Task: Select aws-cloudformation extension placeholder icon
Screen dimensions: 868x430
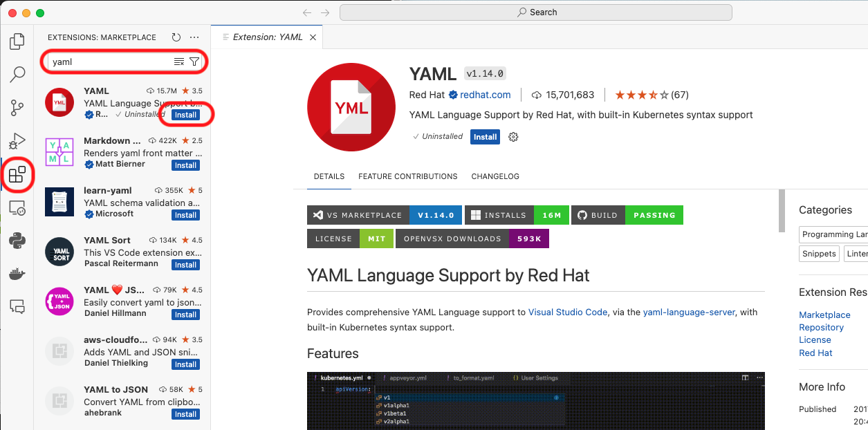Action: (x=59, y=351)
